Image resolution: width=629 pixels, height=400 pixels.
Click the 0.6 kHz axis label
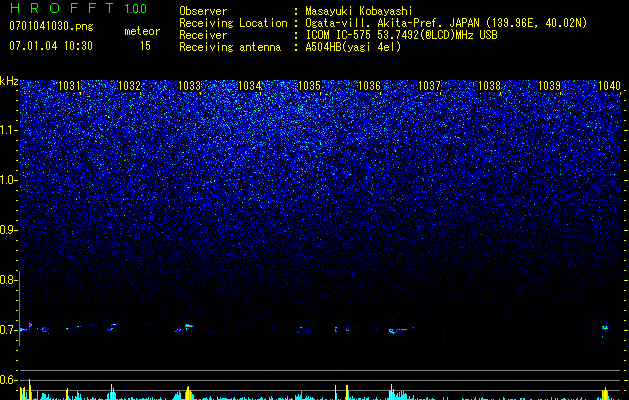9,380
